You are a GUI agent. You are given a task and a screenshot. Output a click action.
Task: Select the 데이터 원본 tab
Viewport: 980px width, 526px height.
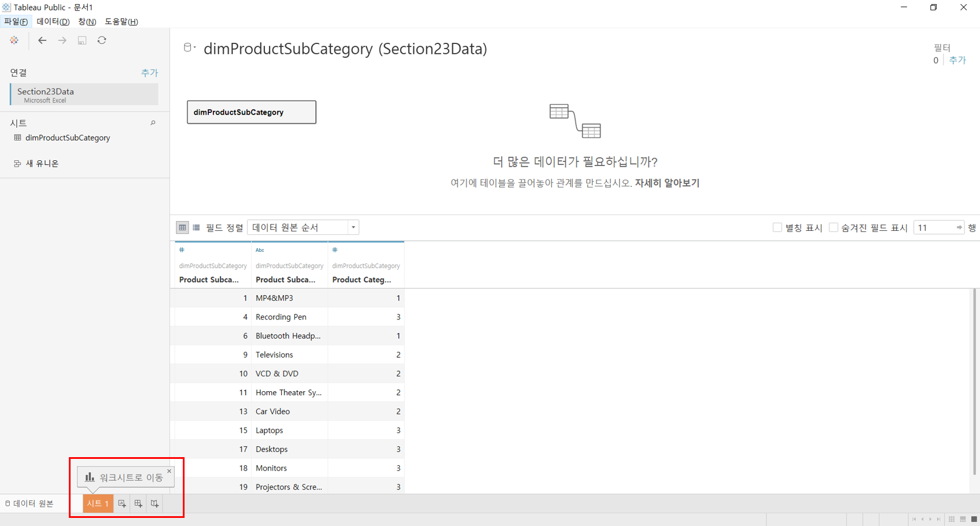coord(29,504)
